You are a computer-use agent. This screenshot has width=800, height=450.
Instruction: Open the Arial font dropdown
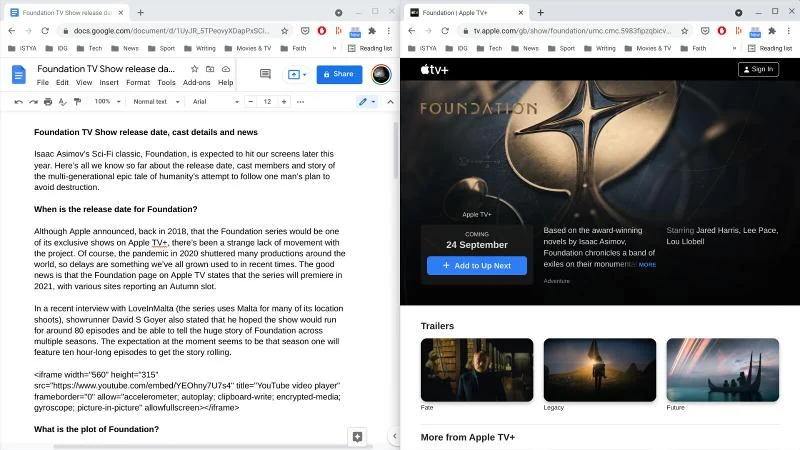pyautogui.click(x=215, y=102)
